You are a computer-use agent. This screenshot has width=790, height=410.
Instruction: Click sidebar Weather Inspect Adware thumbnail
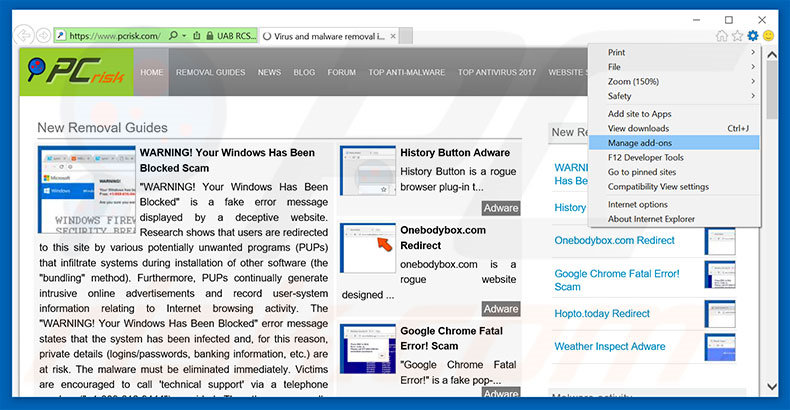pyautogui.click(x=720, y=348)
